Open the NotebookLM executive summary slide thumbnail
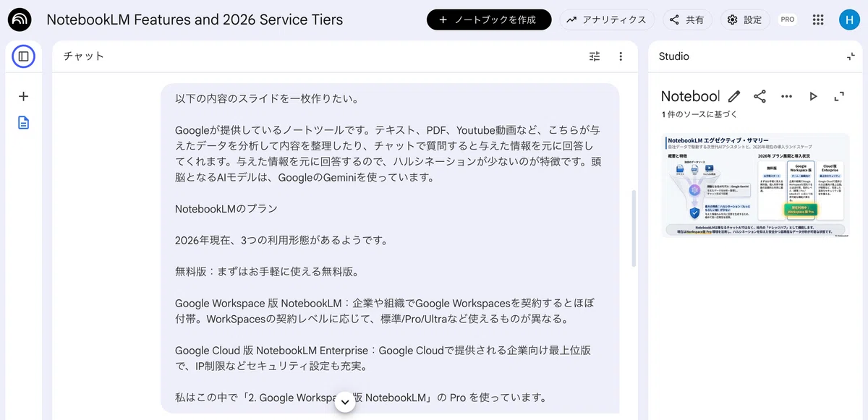868x420 pixels. click(756, 185)
